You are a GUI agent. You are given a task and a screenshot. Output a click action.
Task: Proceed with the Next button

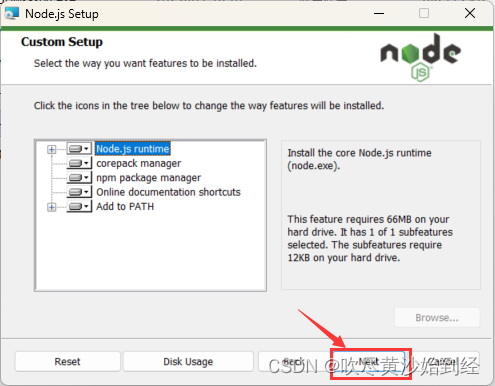(369, 361)
